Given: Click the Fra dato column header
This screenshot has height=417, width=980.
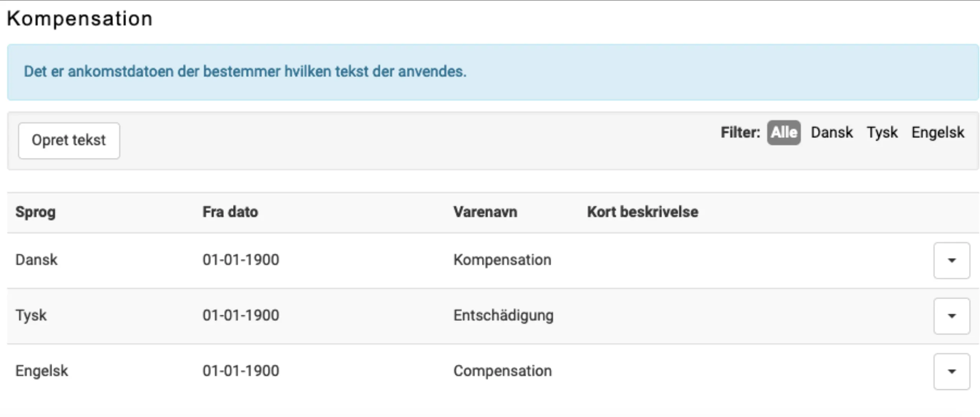Looking at the screenshot, I should [x=230, y=212].
